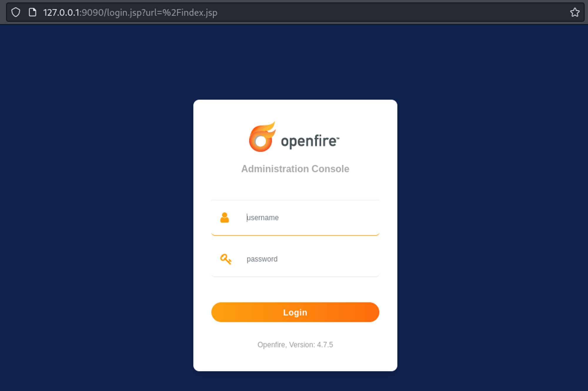Click the login.jsp path in the URL
588x391 pixels.
pos(124,13)
